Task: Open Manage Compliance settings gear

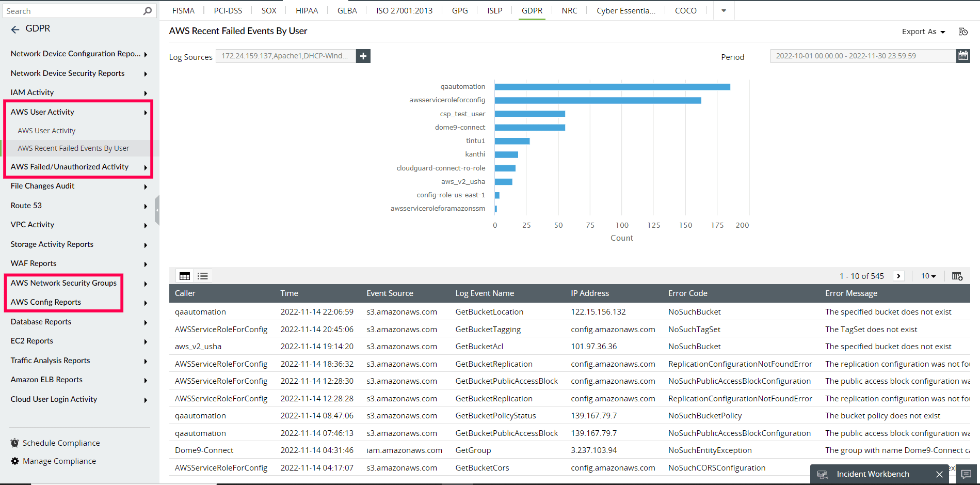Action: coord(15,461)
